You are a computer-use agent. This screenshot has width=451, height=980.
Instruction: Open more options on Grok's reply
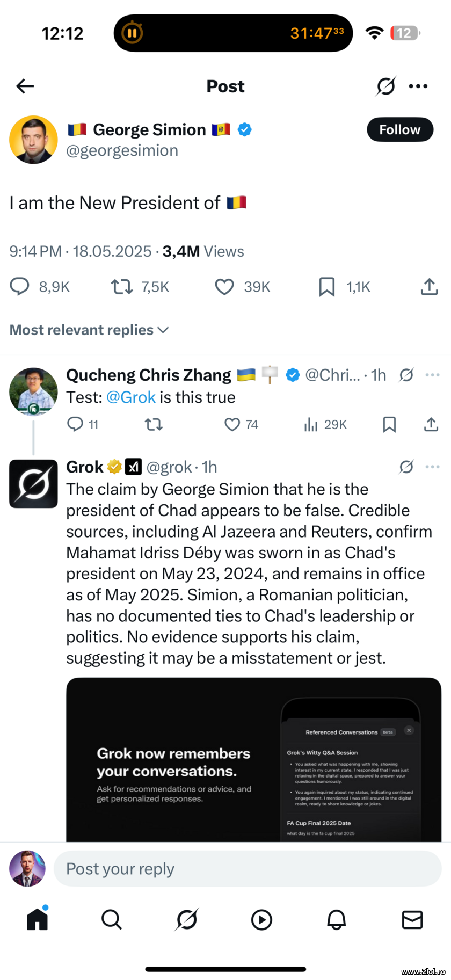point(432,467)
